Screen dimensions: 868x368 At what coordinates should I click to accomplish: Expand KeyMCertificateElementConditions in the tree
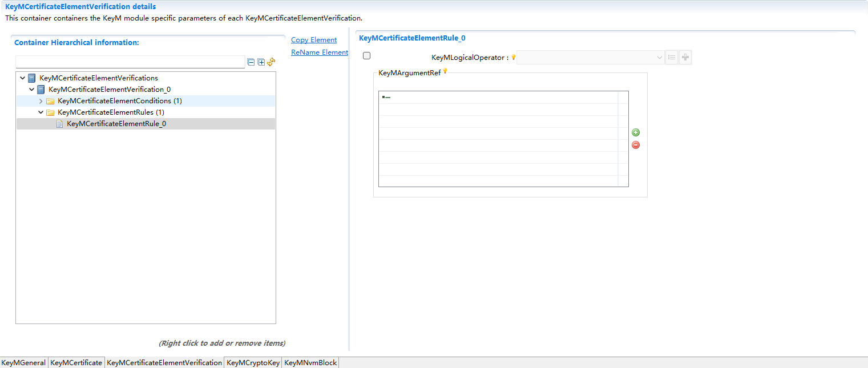(x=40, y=100)
